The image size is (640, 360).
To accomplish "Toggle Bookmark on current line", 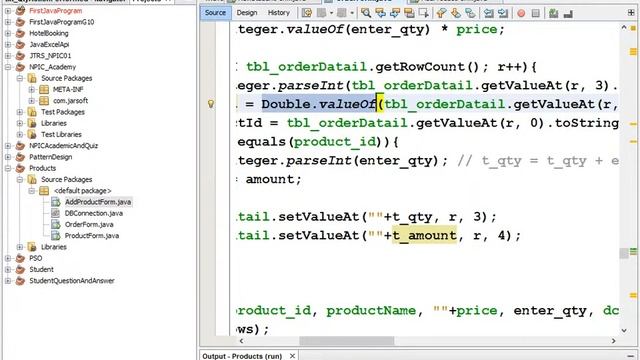I will point(470,13).
